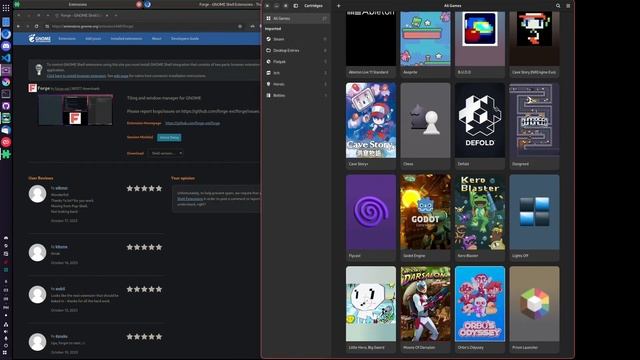Go back in the browser window

pos(18,26)
